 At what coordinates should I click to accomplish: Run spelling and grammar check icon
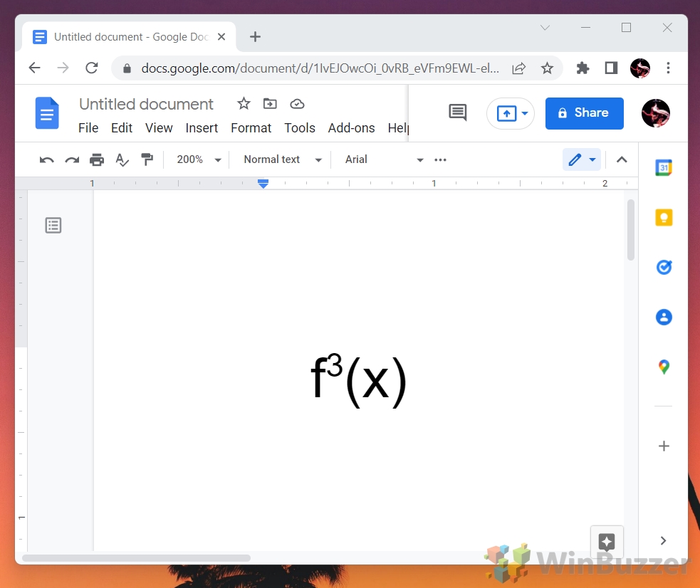122,159
